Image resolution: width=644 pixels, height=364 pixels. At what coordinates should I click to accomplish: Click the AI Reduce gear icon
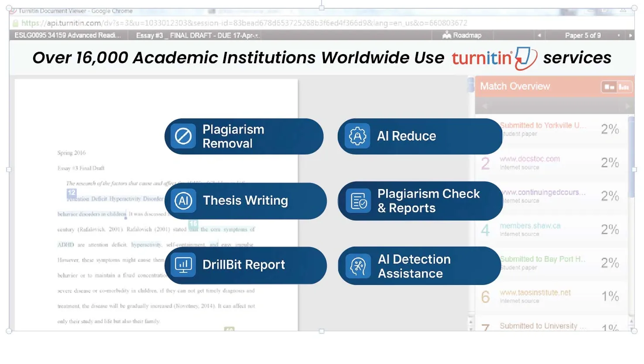click(358, 136)
